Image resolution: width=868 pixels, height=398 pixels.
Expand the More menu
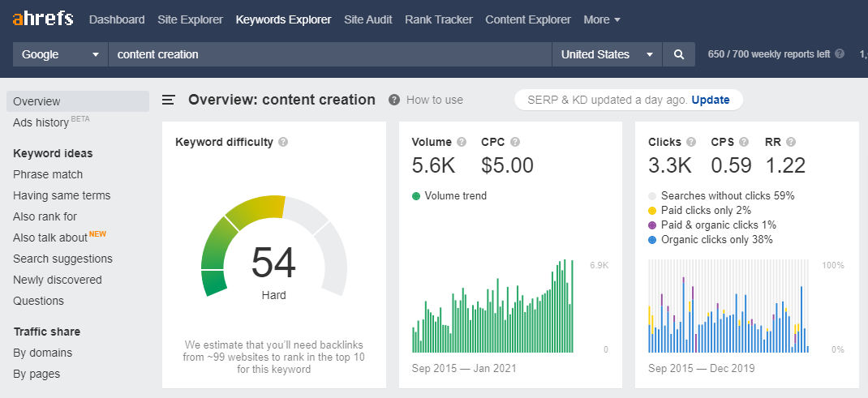(602, 19)
